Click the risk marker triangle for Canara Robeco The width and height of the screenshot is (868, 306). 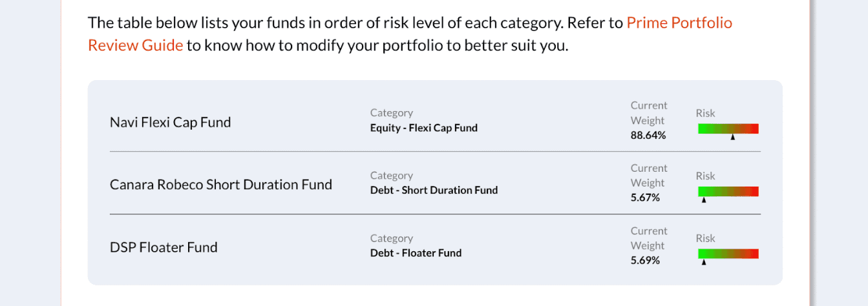(x=704, y=199)
